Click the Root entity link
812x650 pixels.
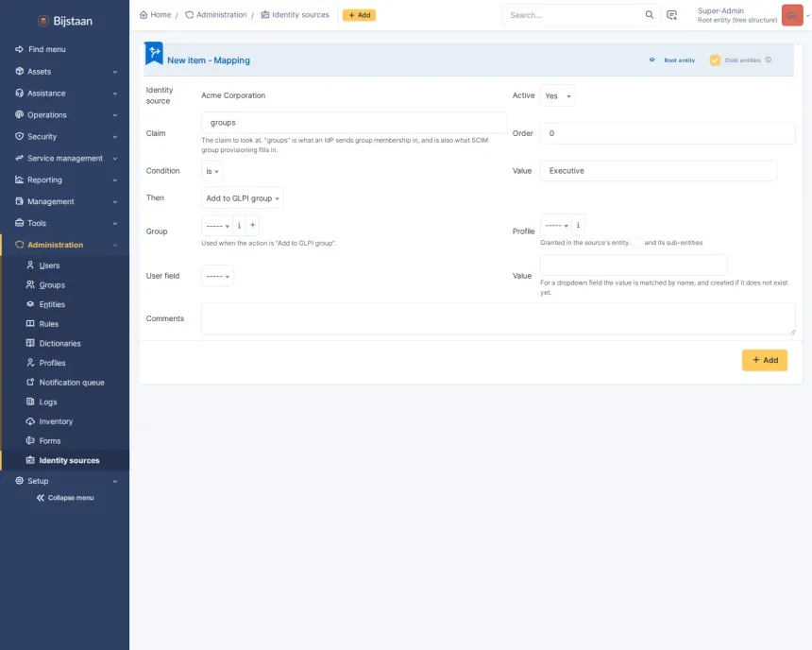(x=680, y=60)
